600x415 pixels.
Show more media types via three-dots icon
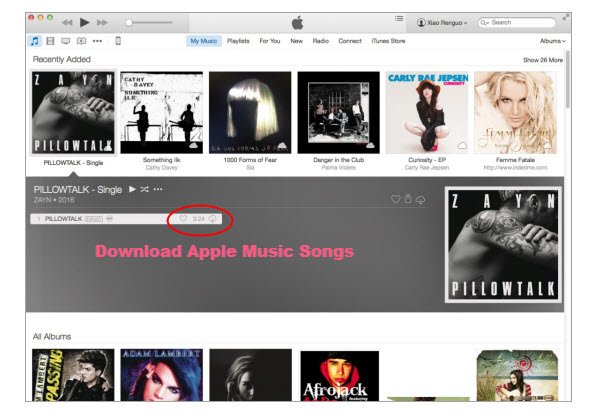97,41
